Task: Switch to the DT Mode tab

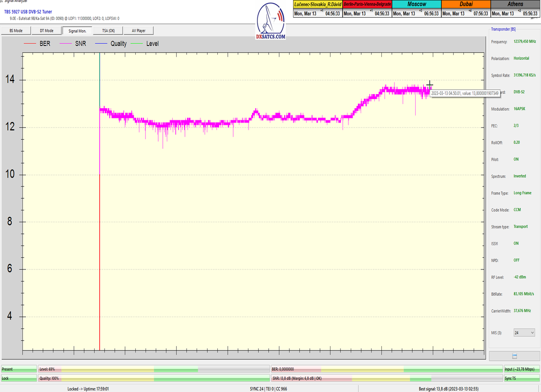Action: point(46,31)
